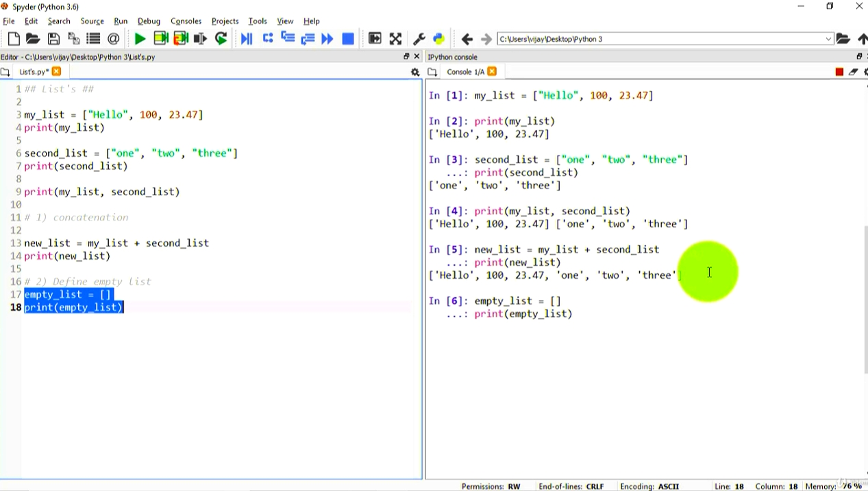The width and height of the screenshot is (868, 491).
Task: Open the Source menu
Action: pyautogui.click(x=92, y=21)
